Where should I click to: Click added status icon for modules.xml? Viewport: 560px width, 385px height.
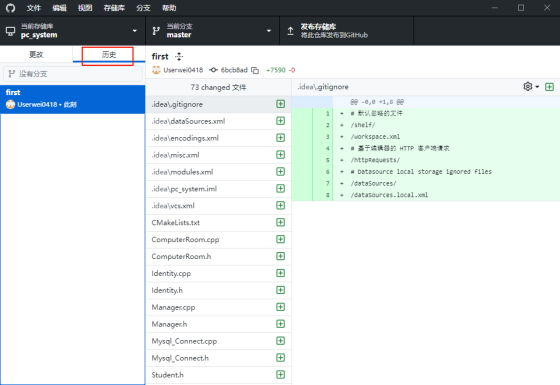281,171
